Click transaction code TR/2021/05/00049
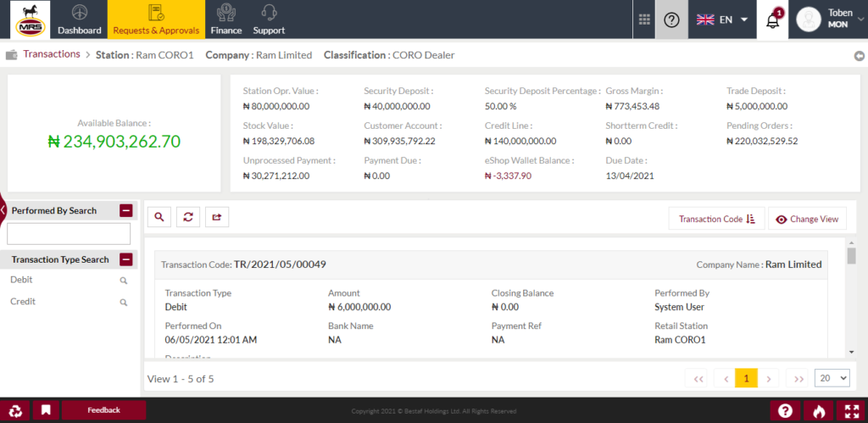This screenshot has width=868, height=423. click(280, 264)
